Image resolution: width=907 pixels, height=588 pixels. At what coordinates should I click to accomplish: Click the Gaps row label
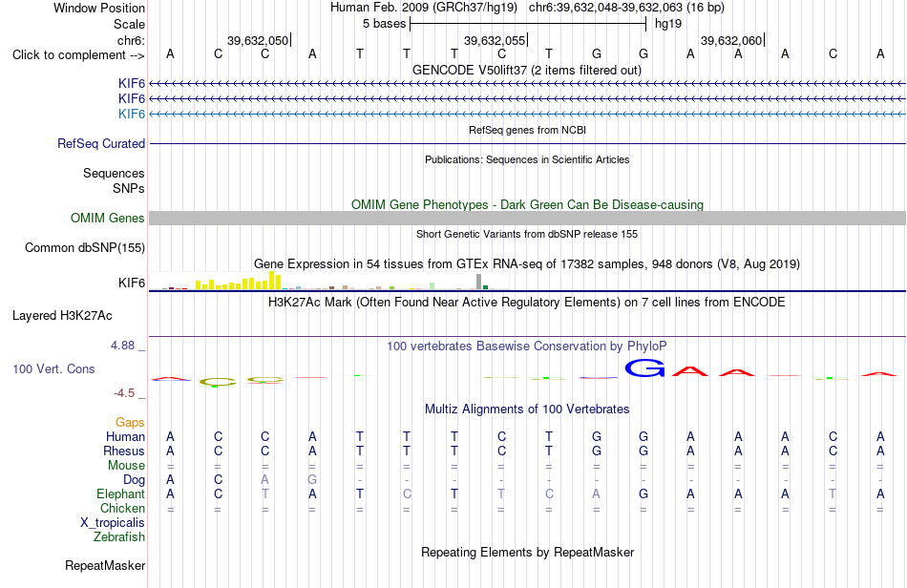point(130,422)
